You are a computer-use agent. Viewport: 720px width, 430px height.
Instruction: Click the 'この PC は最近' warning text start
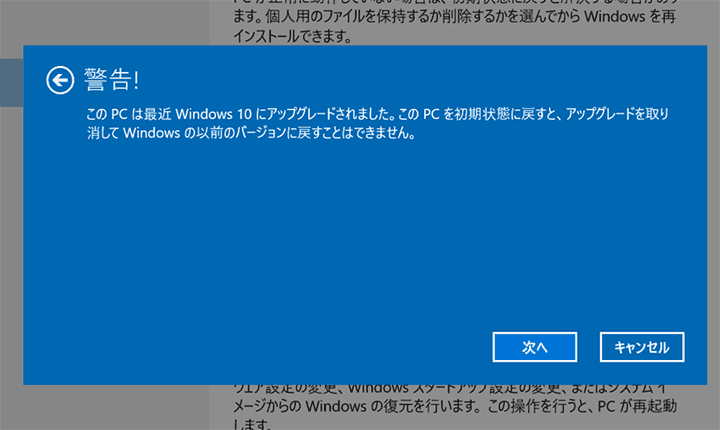pos(129,114)
